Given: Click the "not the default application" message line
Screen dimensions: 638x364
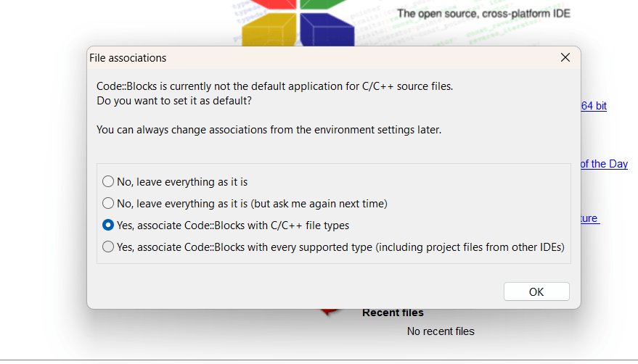Looking at the screenshot, I should [x=274, y=86].
